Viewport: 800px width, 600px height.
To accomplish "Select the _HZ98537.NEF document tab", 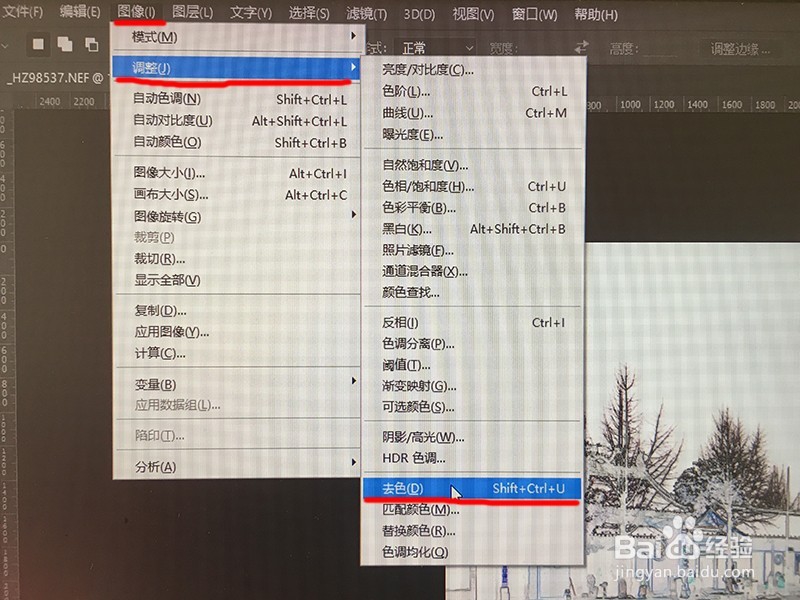I will point(50,75).
